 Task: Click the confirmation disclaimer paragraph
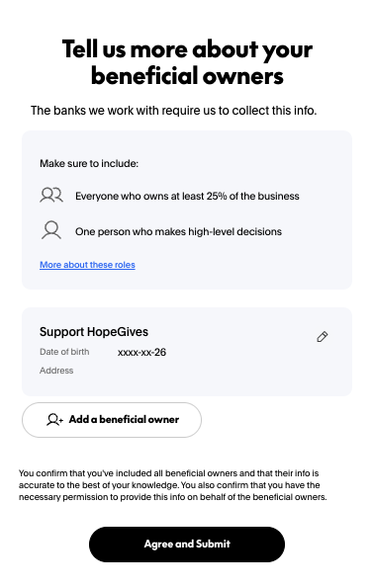(x=173, y=485)
